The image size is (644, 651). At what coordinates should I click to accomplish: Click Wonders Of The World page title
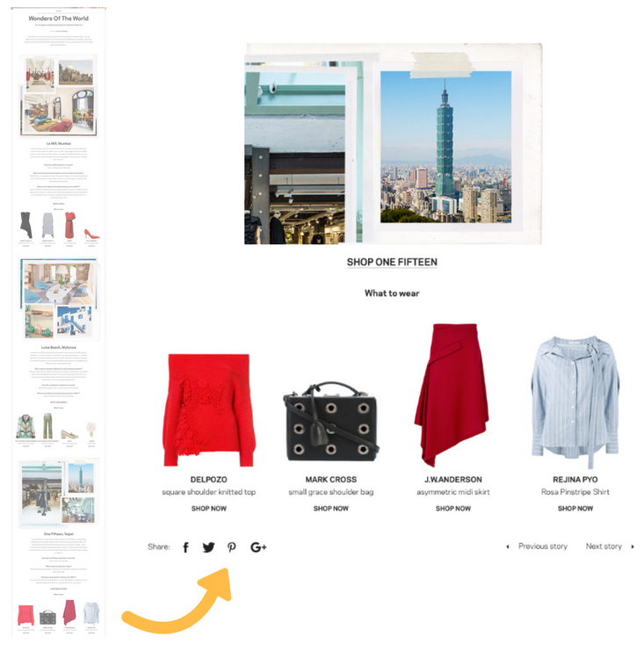point(58,18)
